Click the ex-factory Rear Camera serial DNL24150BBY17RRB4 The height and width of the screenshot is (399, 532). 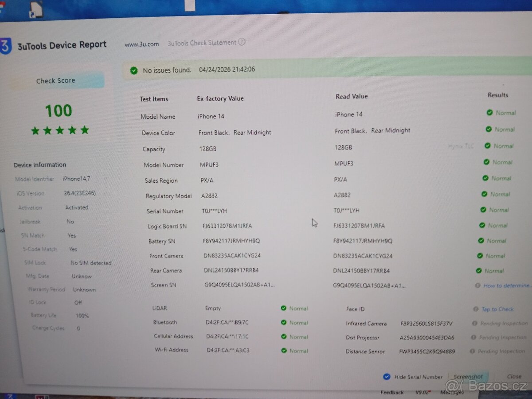tap(231, 270)
